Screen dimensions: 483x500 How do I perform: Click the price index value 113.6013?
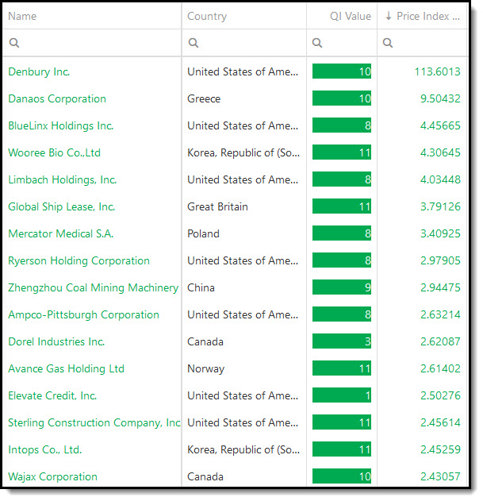pyautogui.click(x=437, y=72)
